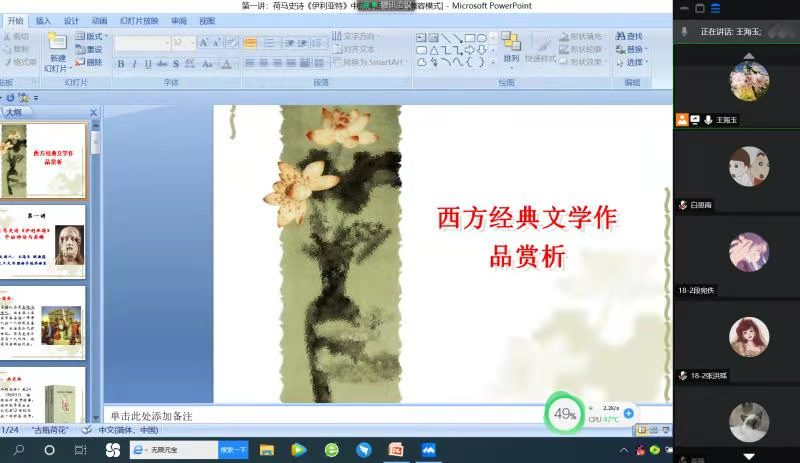Screen dimensions: 800x463
Task: Open the Find (查找) tool
Action: [x=629, y=36]
